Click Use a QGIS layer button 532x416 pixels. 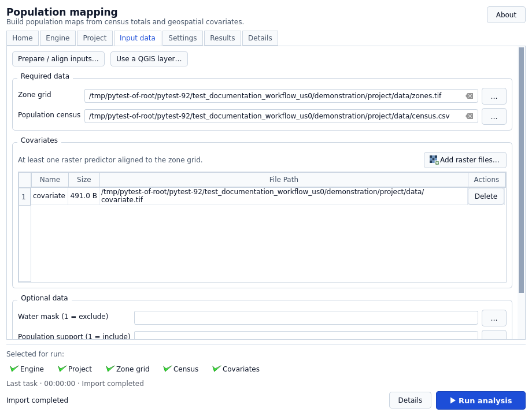[x=149, y=59]
